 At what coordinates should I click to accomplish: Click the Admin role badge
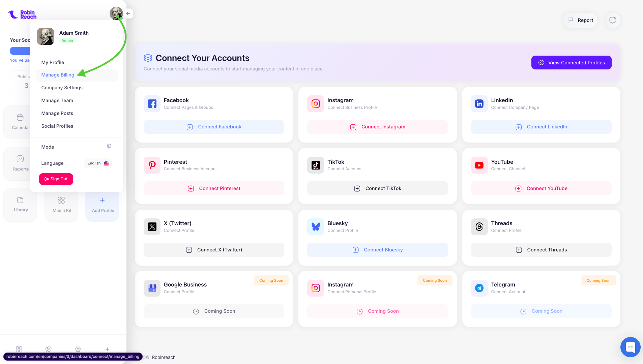67,40
